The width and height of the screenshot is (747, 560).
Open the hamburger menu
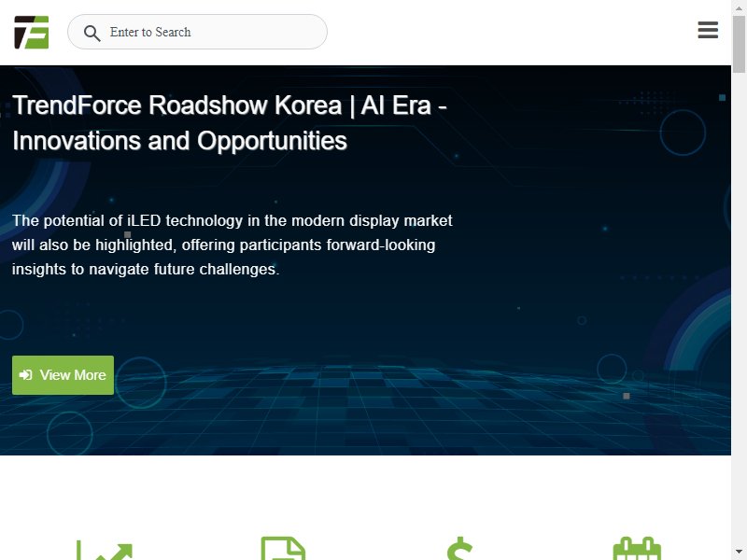pyautogui.click(x=708, y=30)
